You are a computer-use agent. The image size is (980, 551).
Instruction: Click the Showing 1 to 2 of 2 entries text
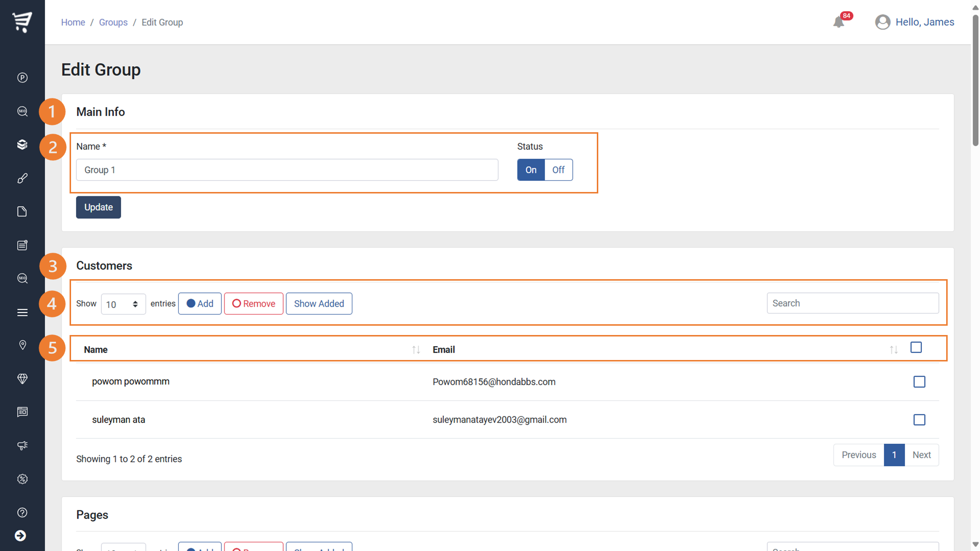pyautogui.click(x=129, y=459)
